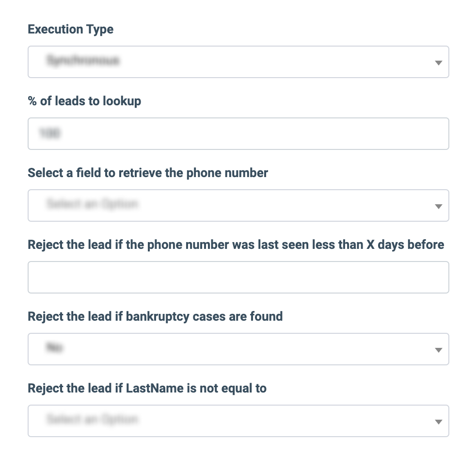Expand the phone number field selector arrow
The width and height of the screenshot is (476, 458).
[x=438, y=206]
